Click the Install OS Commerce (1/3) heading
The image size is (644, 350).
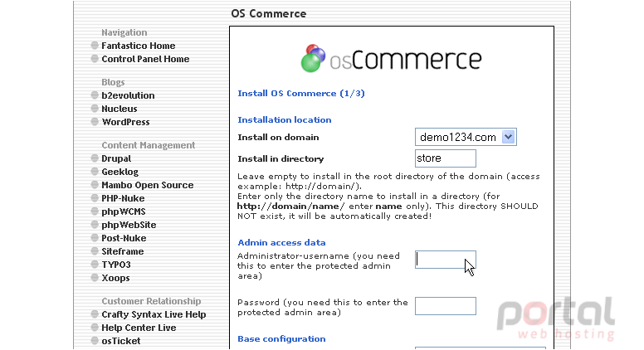pyautogui.click(x=301, y=94)
